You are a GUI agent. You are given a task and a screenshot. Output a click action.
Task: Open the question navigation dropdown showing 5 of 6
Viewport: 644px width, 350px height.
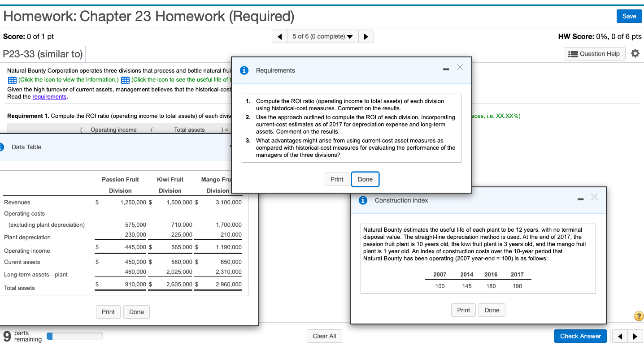click(322, 36)
